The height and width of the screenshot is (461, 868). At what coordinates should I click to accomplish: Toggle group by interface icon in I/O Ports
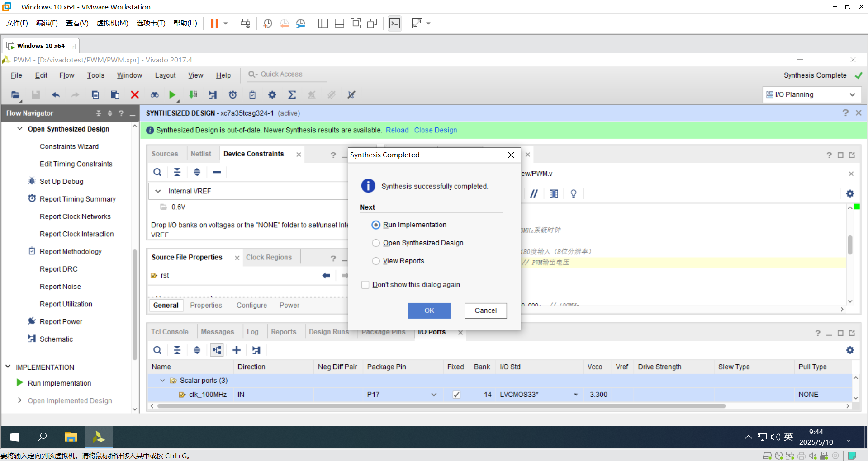[217, 350]
